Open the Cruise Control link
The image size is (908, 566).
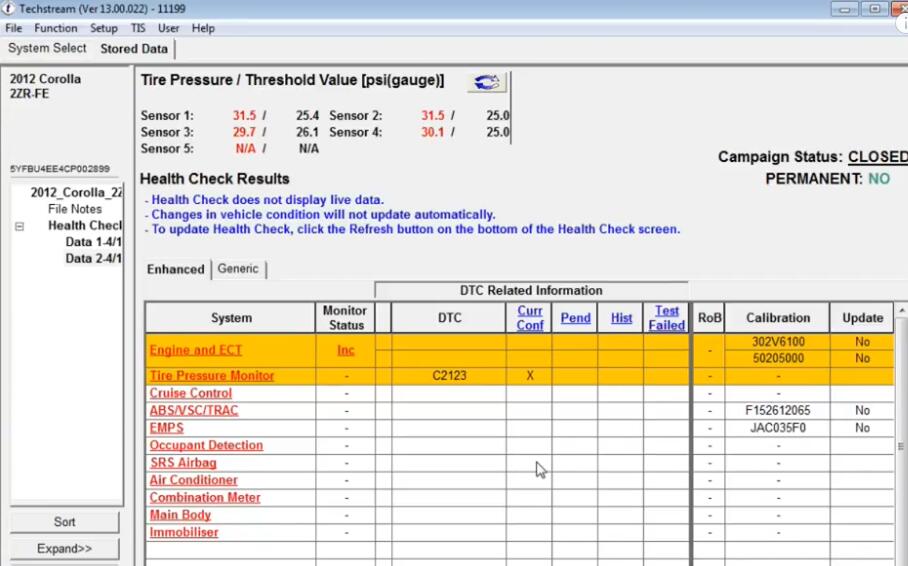191,393
